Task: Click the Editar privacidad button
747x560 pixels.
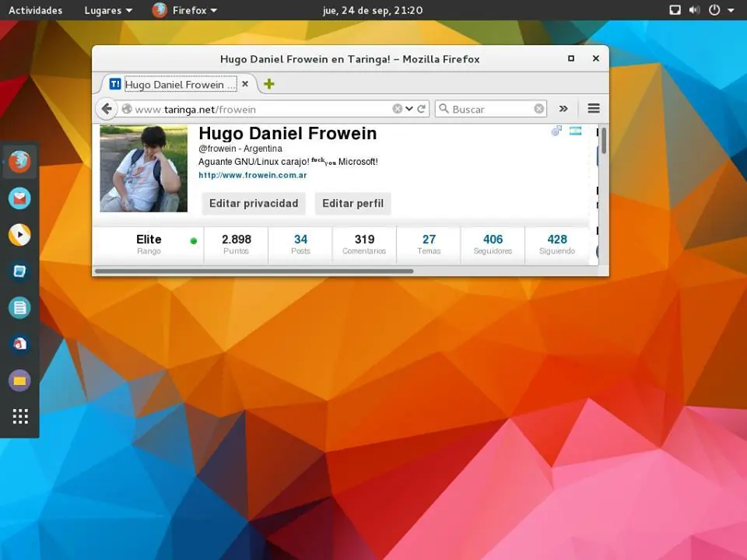Action: 254,203
